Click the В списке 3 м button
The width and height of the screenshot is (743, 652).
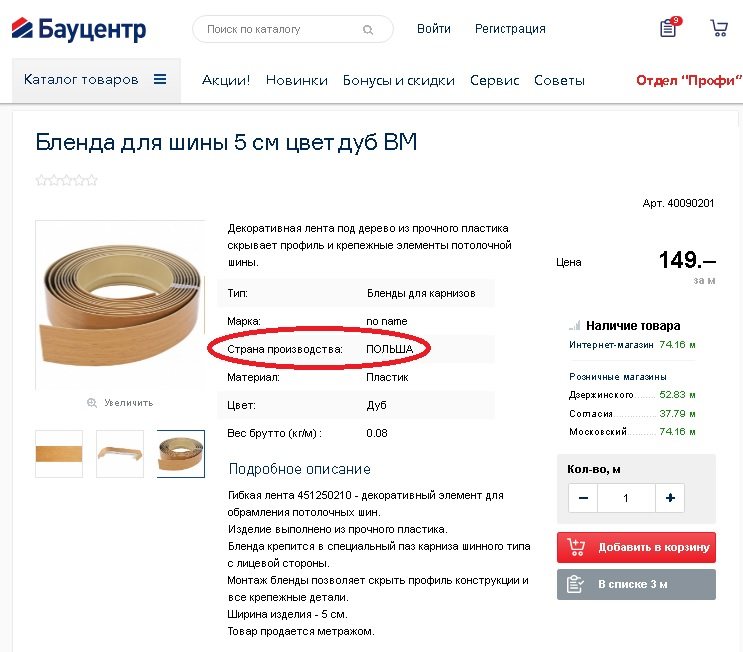(636, 584)
